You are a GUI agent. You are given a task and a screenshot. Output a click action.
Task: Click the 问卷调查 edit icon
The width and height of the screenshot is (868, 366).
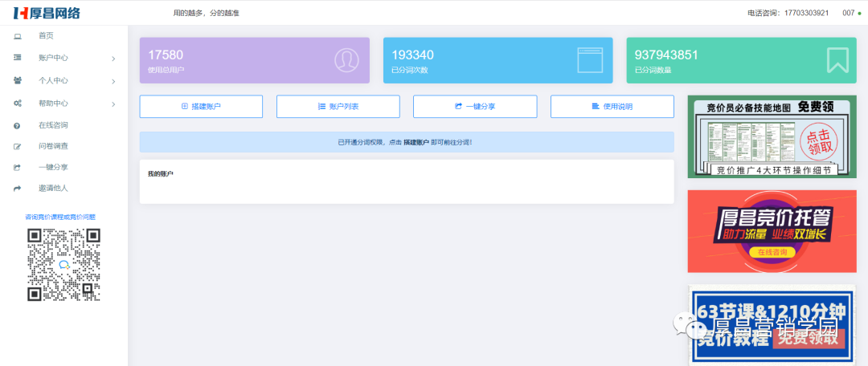17,147
